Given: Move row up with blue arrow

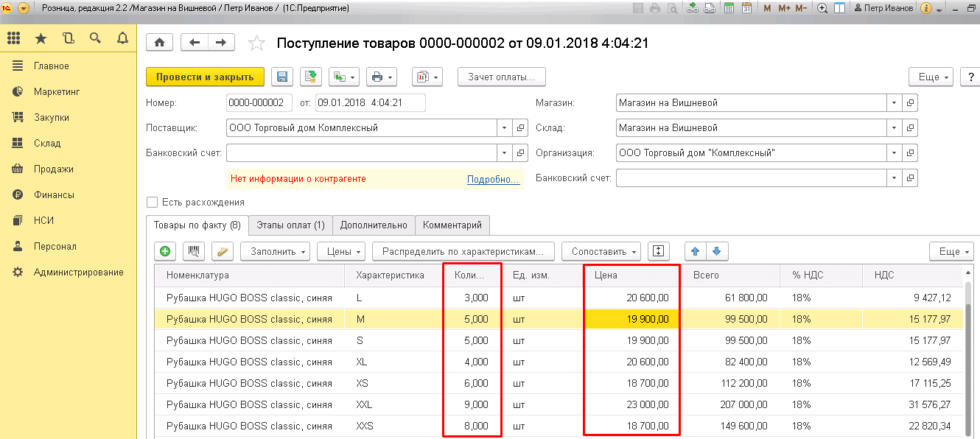Looking at the screenshot, I should [694, 251].
